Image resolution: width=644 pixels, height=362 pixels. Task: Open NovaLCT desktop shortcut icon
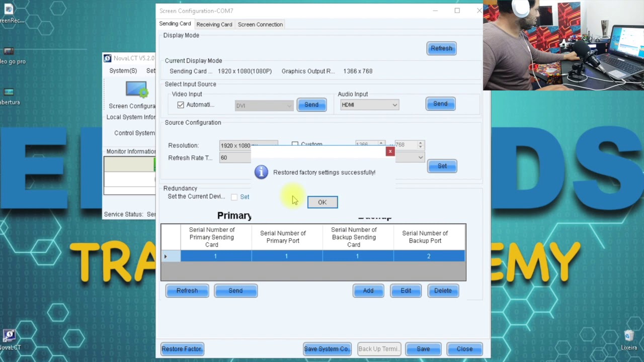tap(9, 338)
